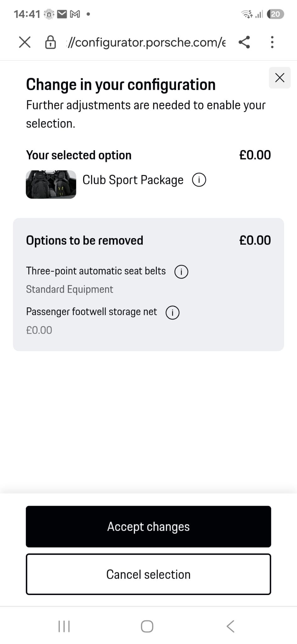
Task: Tap the Android back arrow
Action: pyautogui.click(x=230, y=626)
